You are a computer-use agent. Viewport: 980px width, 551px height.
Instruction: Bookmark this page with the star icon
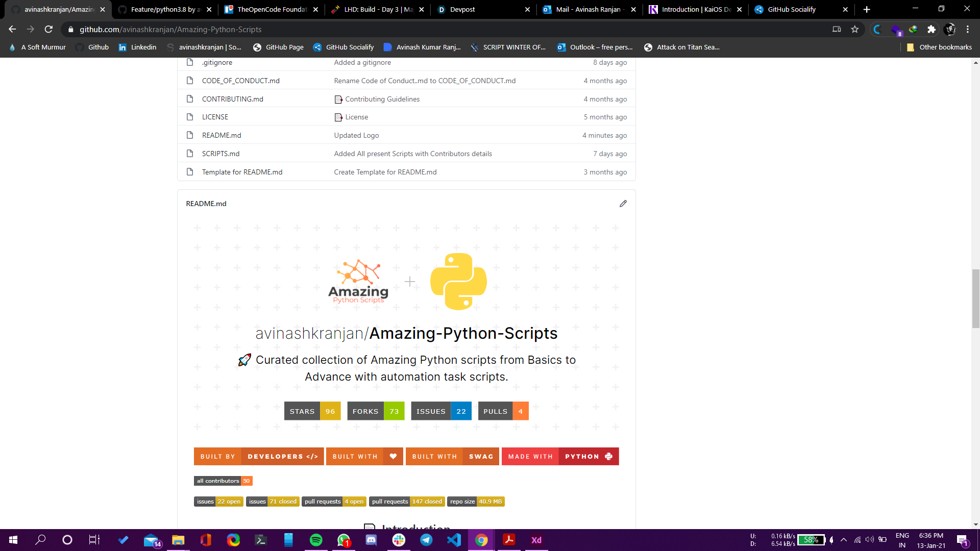click(855, 29)
